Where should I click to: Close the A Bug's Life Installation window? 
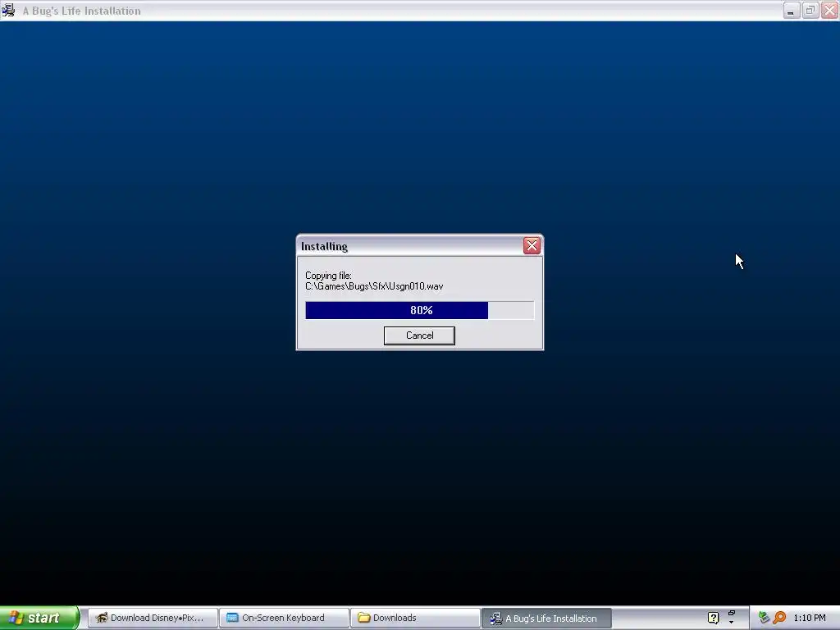coord(829,10)
